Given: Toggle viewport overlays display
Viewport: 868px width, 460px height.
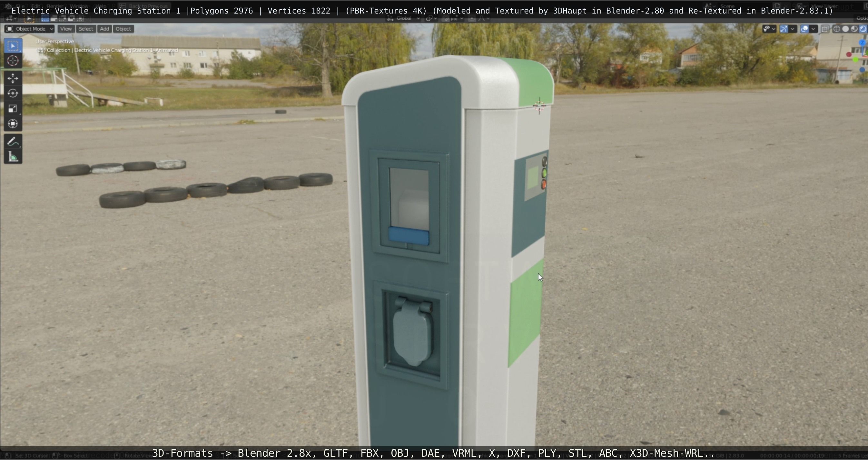Looking at the screenshot, I should 804,29.
